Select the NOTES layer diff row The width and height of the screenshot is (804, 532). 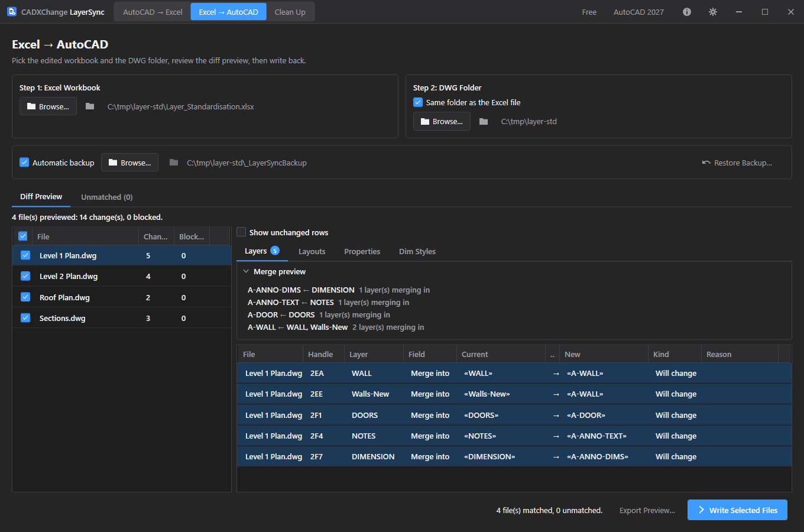tap(514, 436)
